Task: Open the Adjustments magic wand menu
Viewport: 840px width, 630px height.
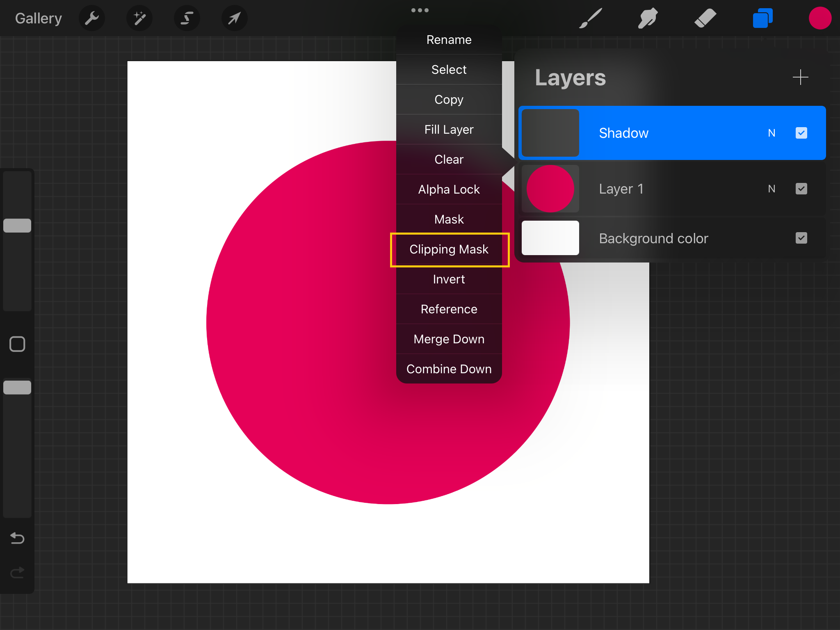Action: point(139,18)
